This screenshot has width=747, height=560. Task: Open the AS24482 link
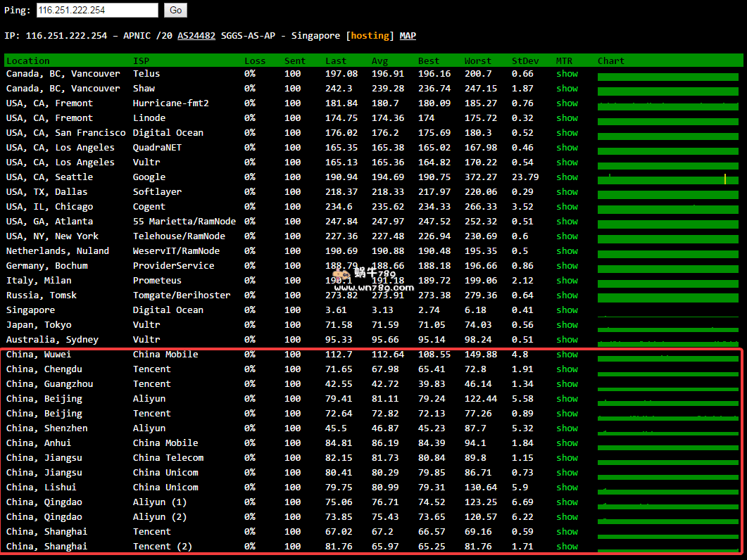pyautogui.click(x=196, y=36)
